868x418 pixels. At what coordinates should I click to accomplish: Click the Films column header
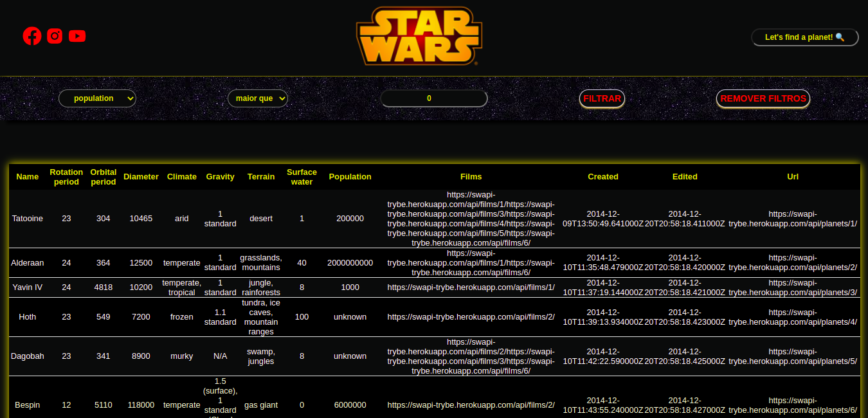pyautogui.click(x=471, y=177)
